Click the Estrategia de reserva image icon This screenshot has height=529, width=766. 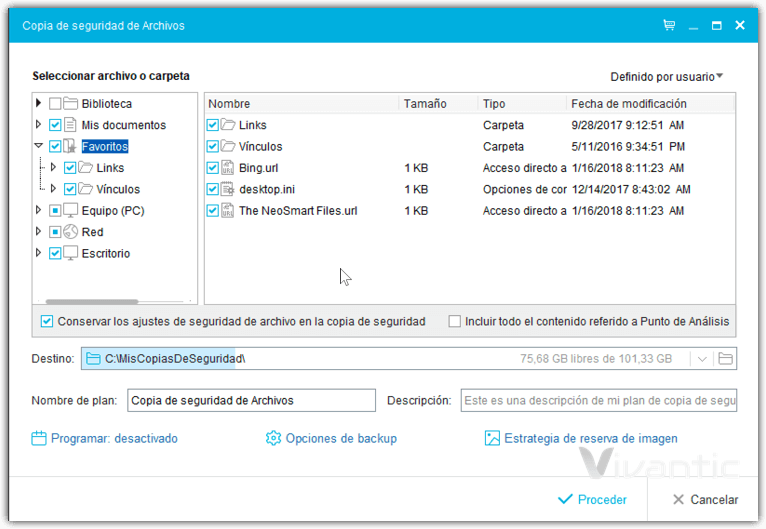[x=492, y=438]
